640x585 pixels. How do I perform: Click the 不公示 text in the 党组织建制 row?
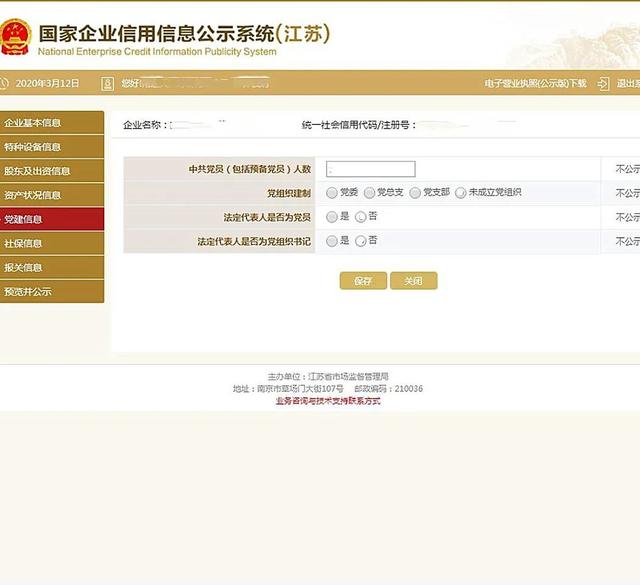tap(628, 193)
